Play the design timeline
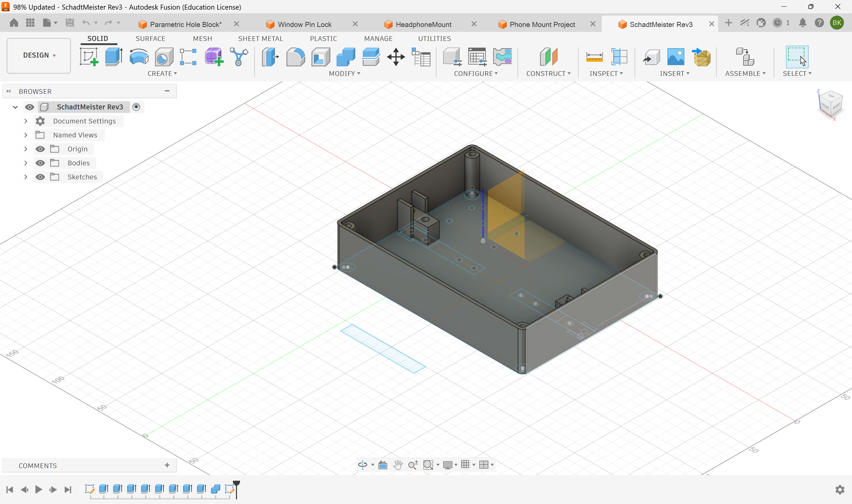 pyautogui.click(x=39, y=489)
